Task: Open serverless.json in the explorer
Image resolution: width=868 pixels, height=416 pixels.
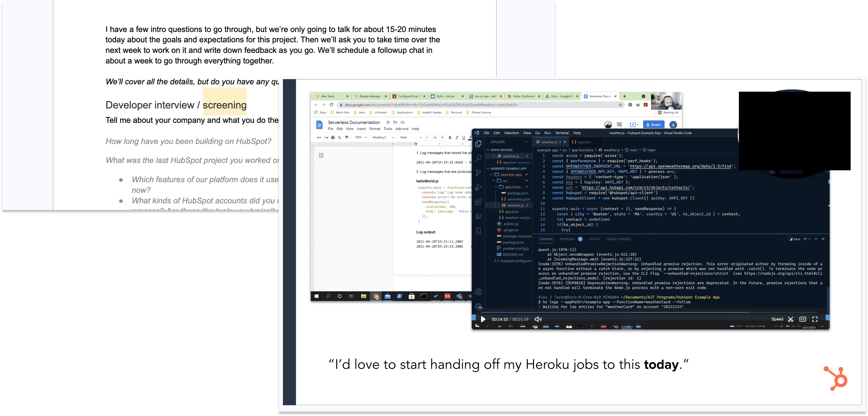Action: 518,199
